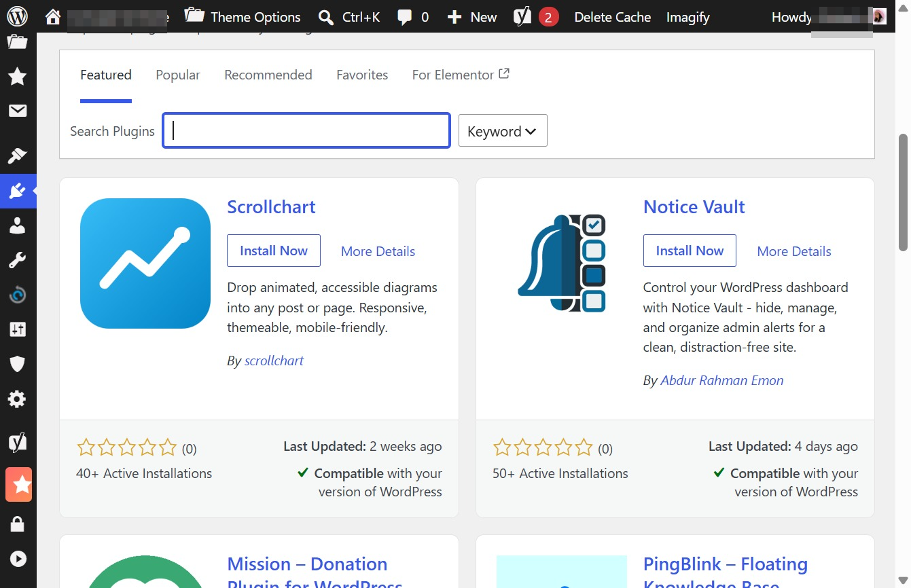
Task: Open the play circle sidebar icon
Action: (x=17, y=559)
